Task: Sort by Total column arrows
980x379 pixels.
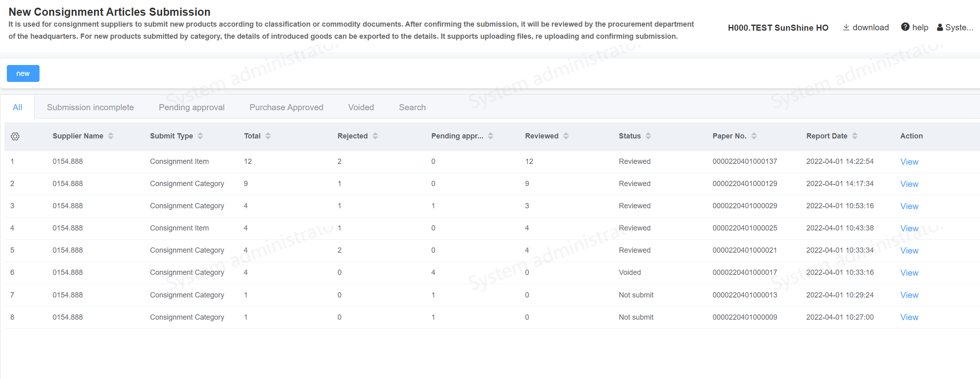Action: click(x=268, y=136)
